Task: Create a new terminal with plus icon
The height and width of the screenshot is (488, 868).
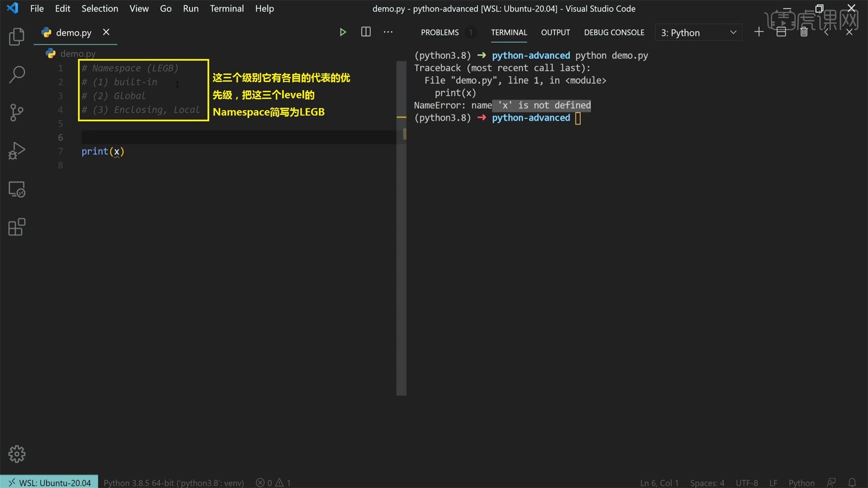Action: (759, 32)
